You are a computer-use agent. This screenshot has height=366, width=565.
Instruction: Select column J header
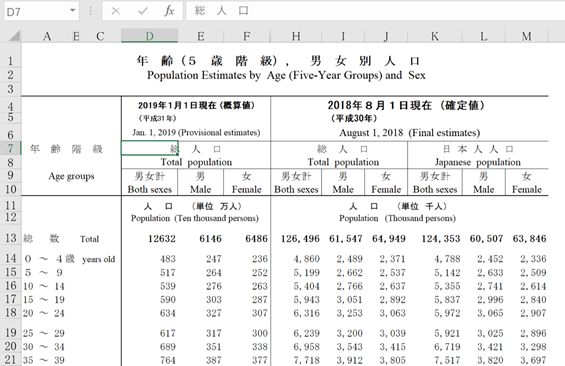coord(386,36)
